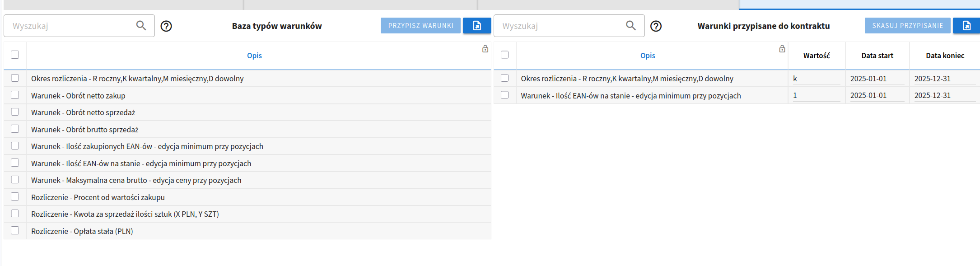Image resolution: width=980 pixels, height=266 pixels.
Task: Select all assigned contract conditions
Action: [504, 55]
